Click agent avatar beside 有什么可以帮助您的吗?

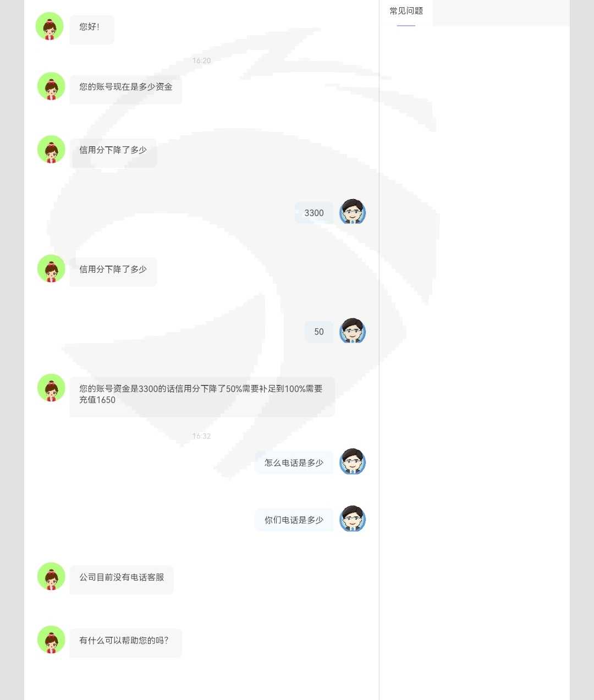[x=51, y=640]
